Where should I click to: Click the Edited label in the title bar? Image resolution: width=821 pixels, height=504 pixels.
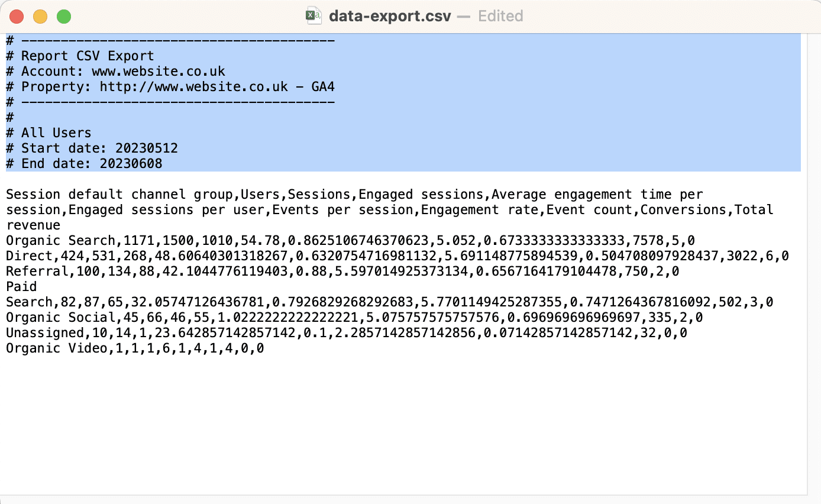click(500, 16)
